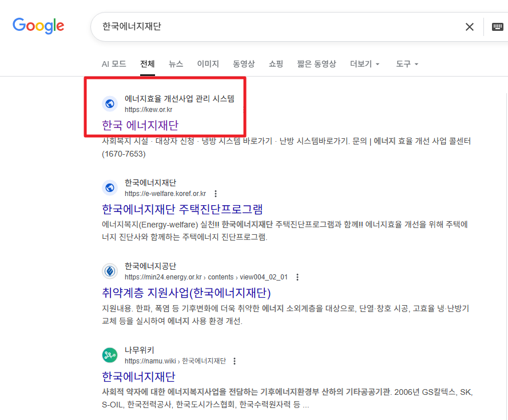
Task: Click the 에너지효율 개선사업 관리 시스템 site name
Action: (179, 98)
